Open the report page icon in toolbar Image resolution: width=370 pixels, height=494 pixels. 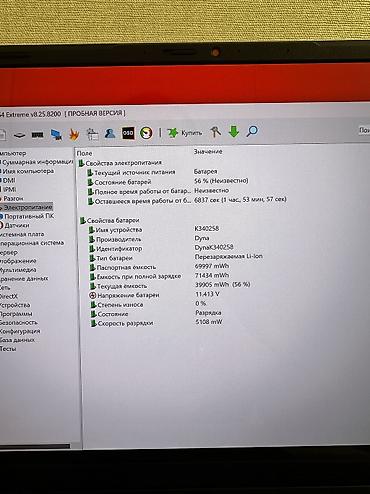pos(2,135)
